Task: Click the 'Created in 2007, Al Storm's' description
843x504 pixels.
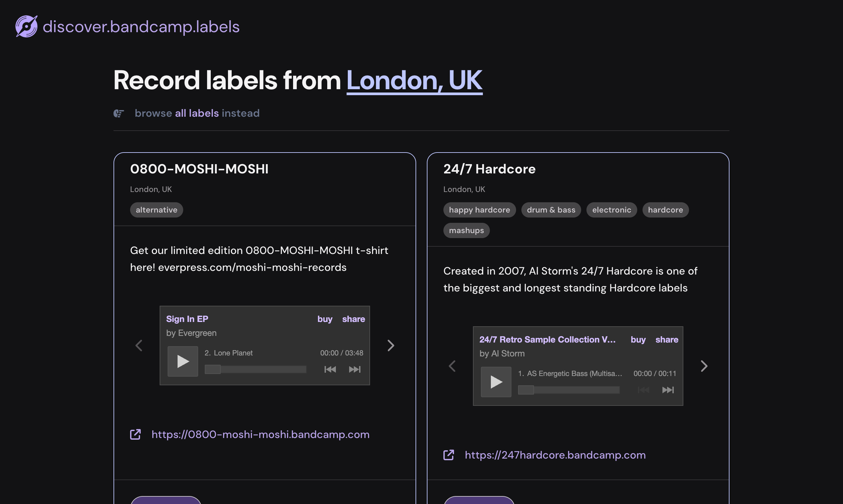Action: click(571, 279)
